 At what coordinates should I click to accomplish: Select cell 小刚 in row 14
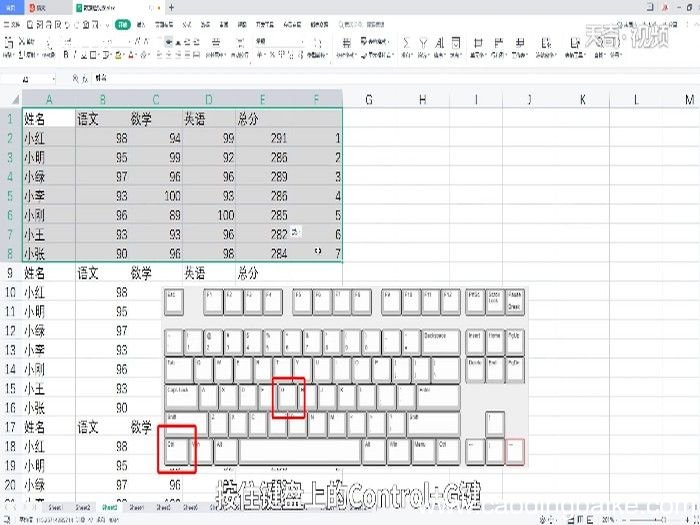point(49,369)
